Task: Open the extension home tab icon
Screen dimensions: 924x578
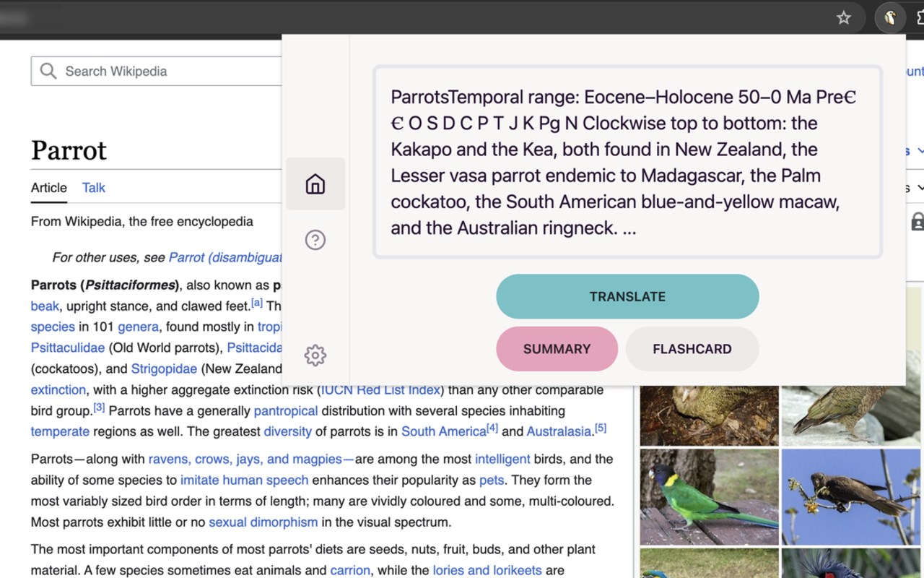Action: coord(315,184)
